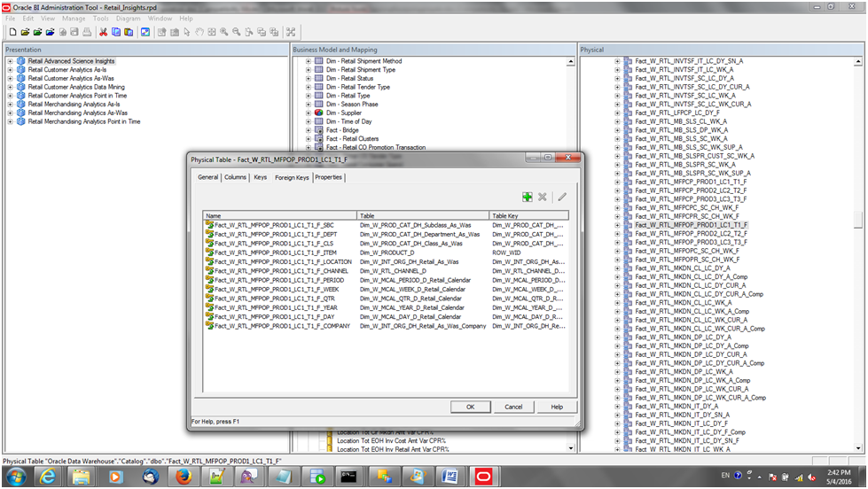Select Retail Merchandising Analytics As-Was item
This screenshot has width=868, height=489.
click(77, 113)
